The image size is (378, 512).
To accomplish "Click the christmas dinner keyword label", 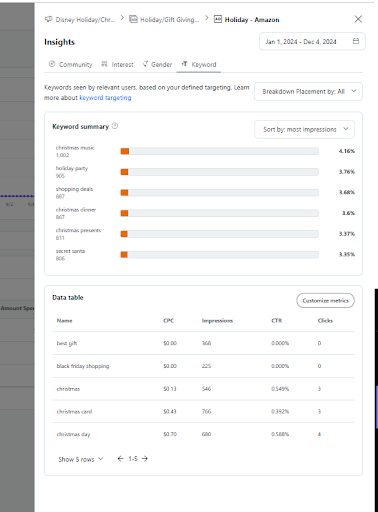I will [76, 210].
